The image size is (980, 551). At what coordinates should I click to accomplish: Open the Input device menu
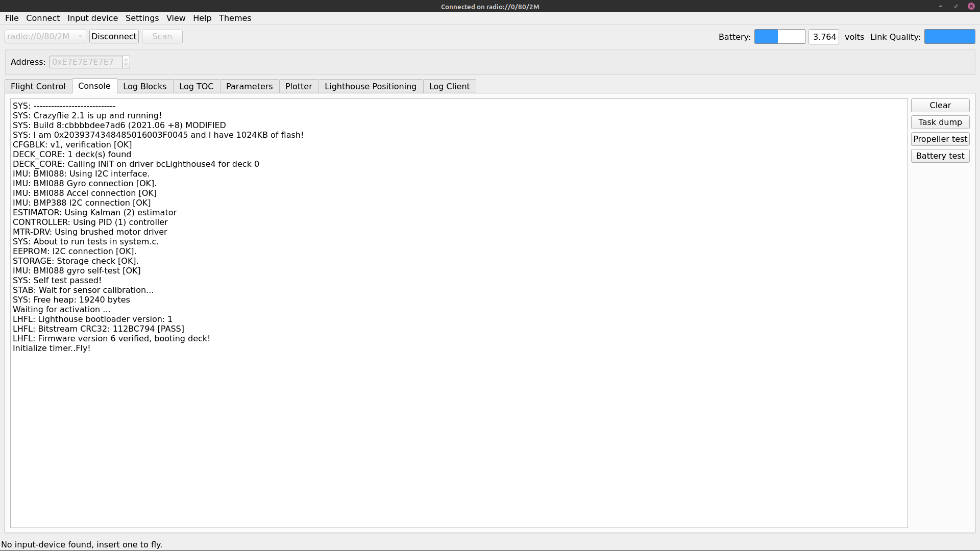point(92,18)
